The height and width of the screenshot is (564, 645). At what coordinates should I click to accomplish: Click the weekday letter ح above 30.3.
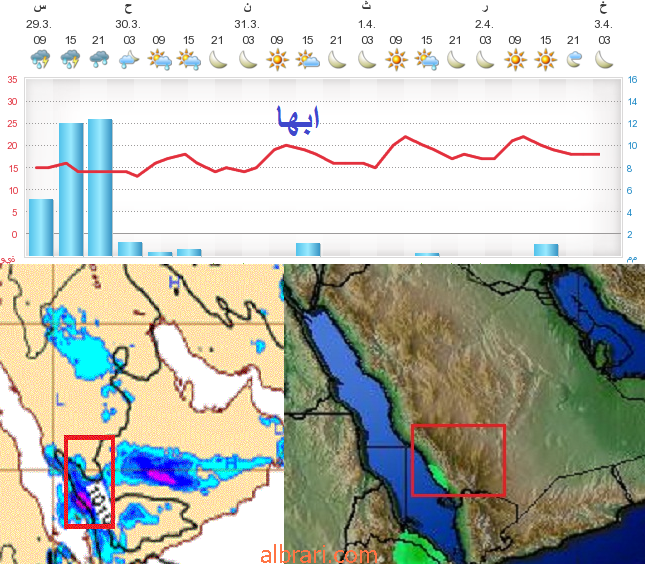(128, 7)
